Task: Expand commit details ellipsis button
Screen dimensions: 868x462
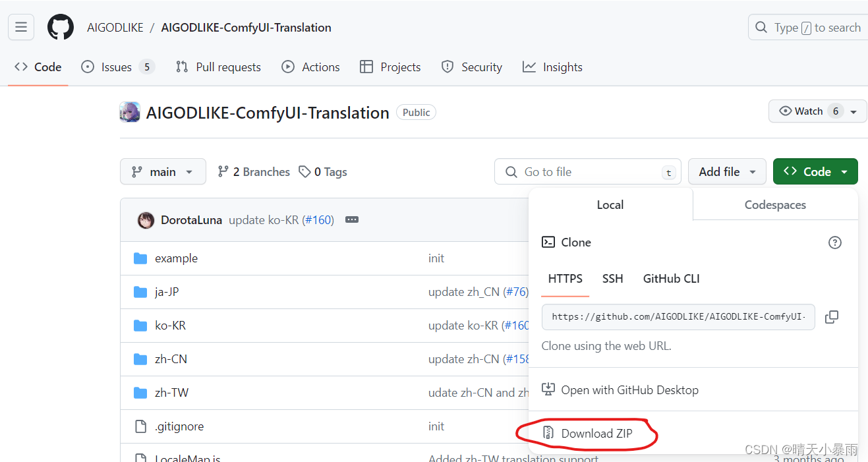Action: tap(352, 219)
